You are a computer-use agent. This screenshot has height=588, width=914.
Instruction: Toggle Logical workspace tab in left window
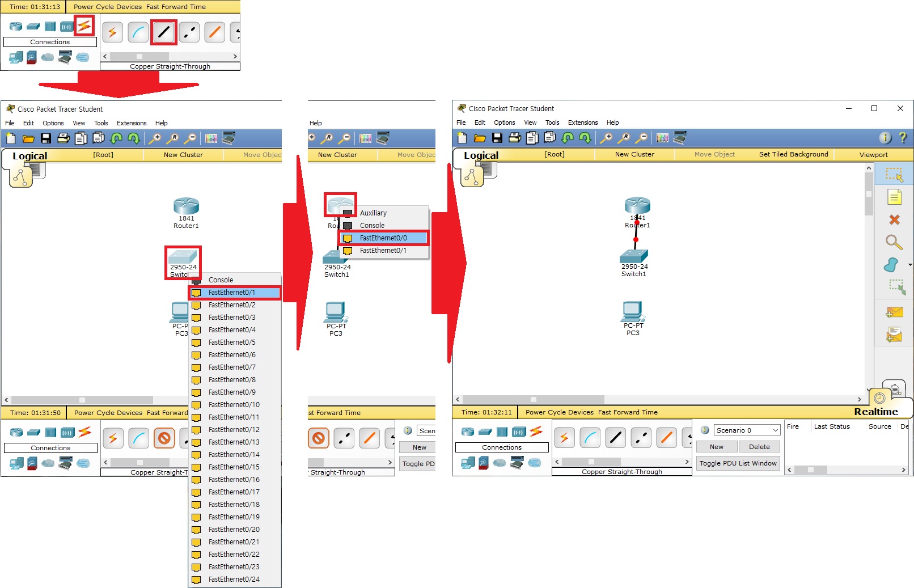click(29, 156)
